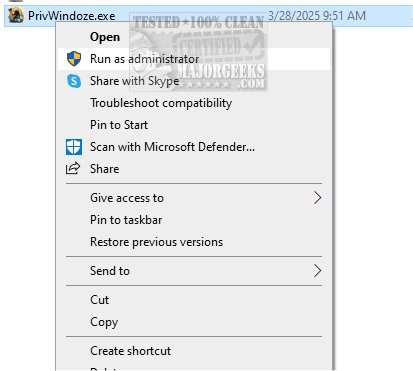Click the 3/28/2025 9:51 AM date entry
The height and width of the screenshot is (371, 413).
coord(317,16)
